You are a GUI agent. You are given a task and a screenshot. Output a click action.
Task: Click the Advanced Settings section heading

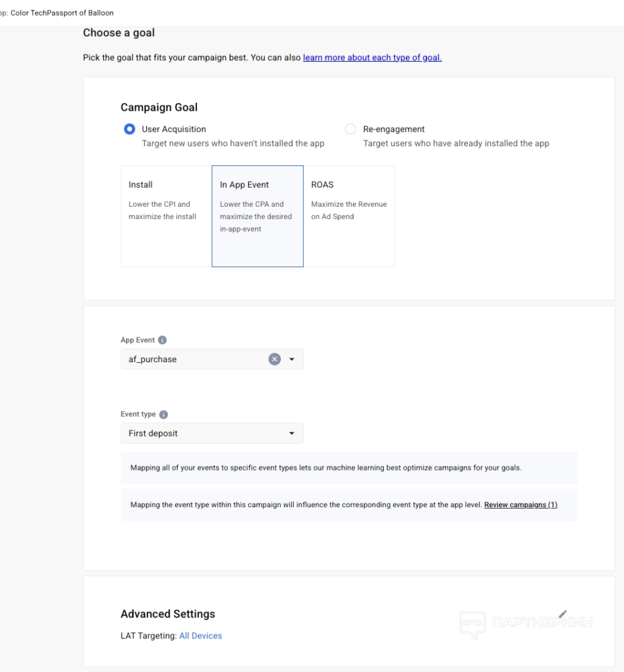tap(167, 614)
